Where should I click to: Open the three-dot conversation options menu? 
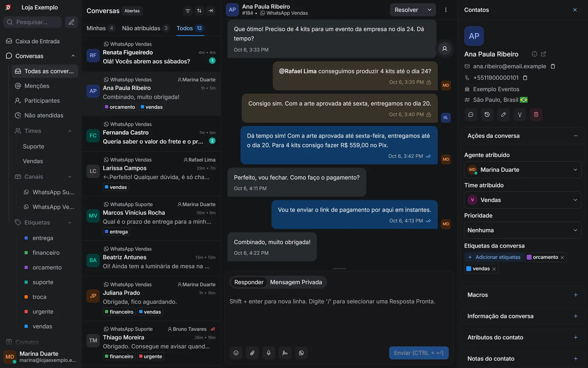[x=446, y=10]
